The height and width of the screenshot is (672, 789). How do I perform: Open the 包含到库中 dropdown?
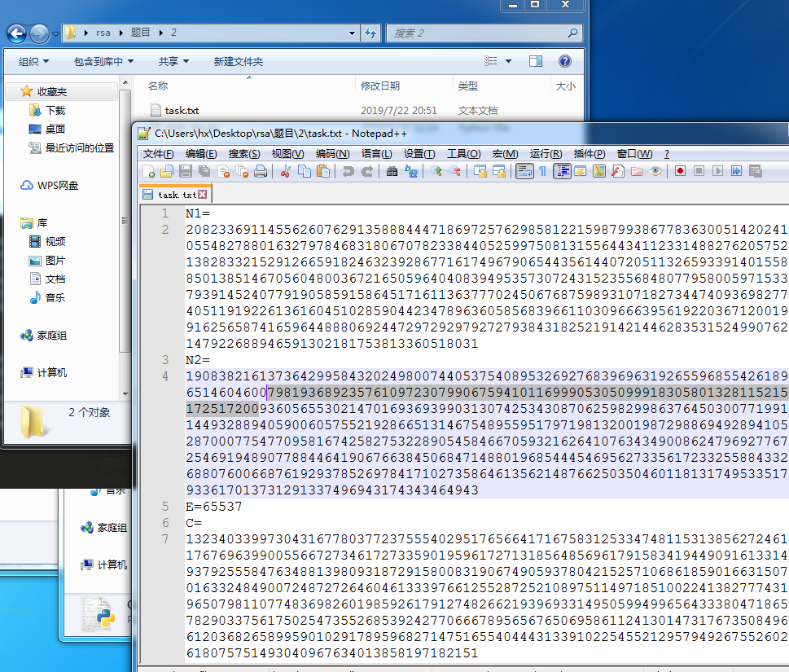pos(103,61)
